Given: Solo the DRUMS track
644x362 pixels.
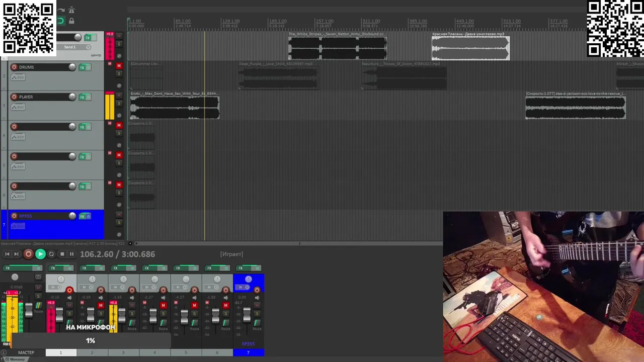Looking at the screenshot, I should [119, 74].
